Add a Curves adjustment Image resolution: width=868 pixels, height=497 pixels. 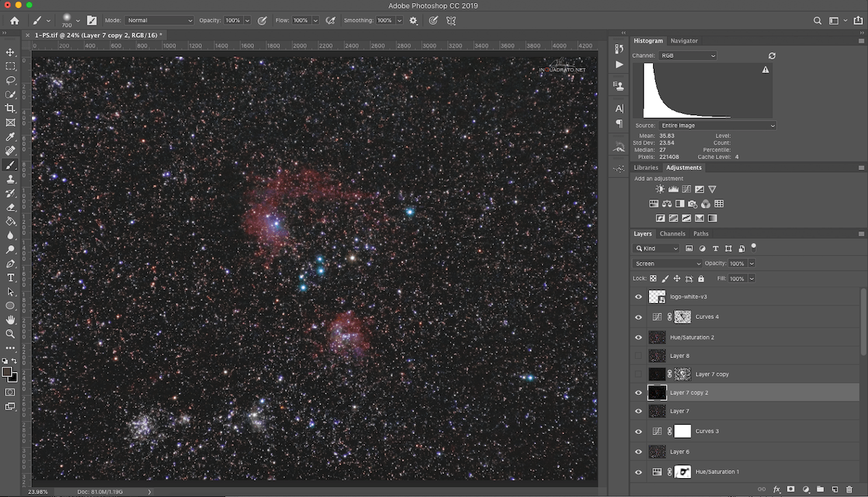tap(686, 190)
